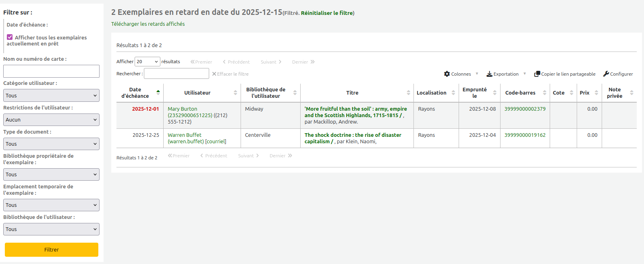
Task: Click the Configurer wrench icon
Action: (606, 74)
